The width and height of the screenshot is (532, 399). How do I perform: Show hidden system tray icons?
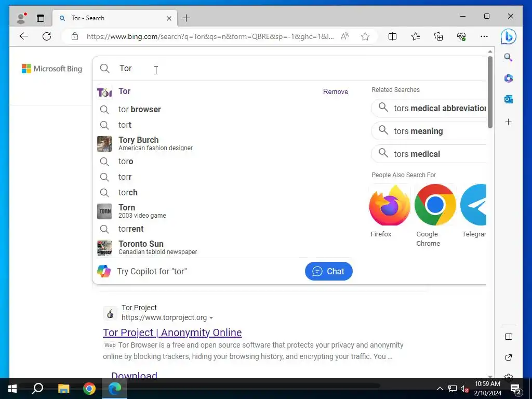(x=440, y=389)
